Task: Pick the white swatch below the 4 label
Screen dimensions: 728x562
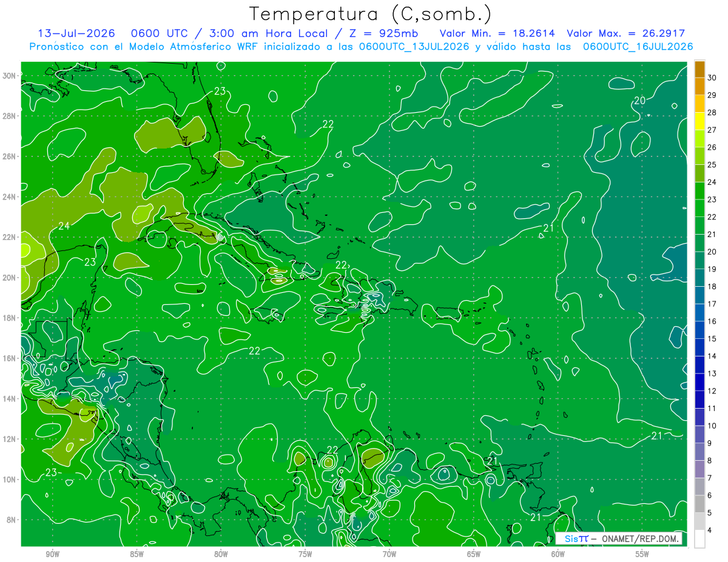Action: pyautogui.click(x=699, y=539)
